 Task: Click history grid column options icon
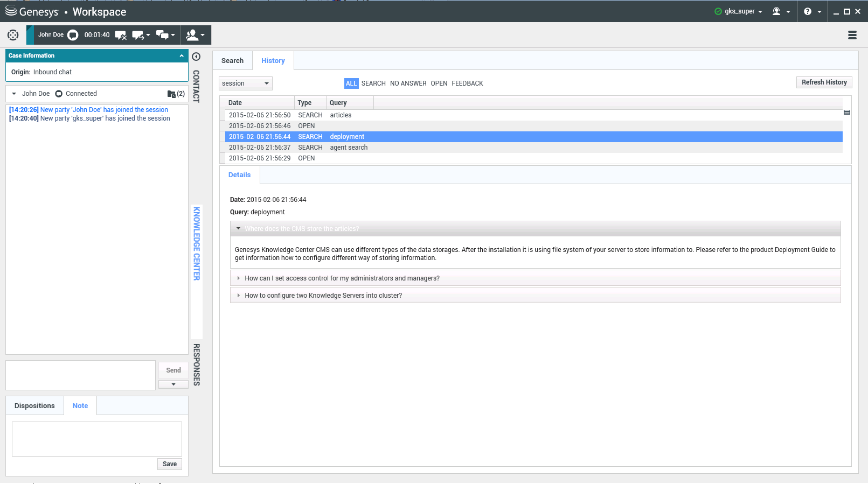[847, 112]
